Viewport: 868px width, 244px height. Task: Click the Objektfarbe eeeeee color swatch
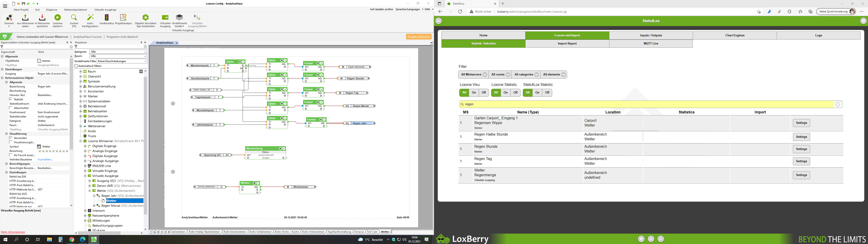(39, 61)
